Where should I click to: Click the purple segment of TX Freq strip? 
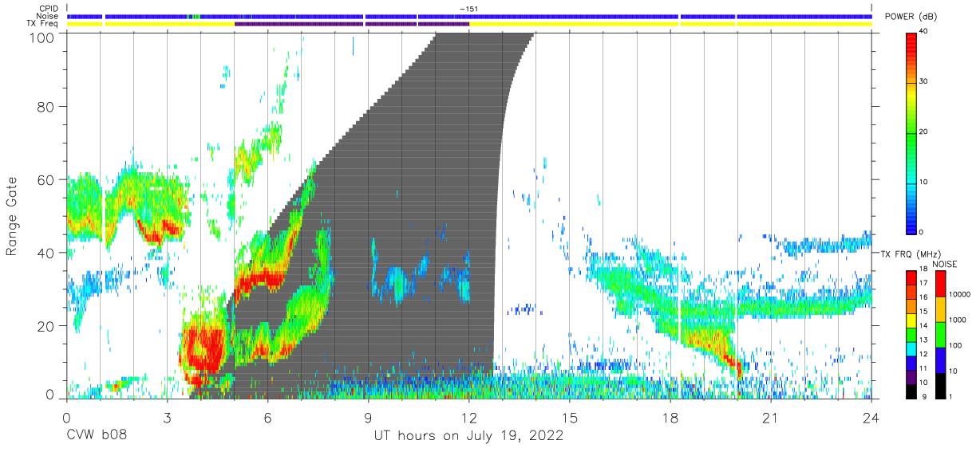[351, 24]
